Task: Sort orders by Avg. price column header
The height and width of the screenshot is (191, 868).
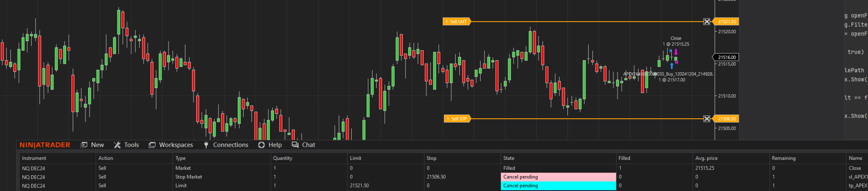Action: (x=731, y=158)
